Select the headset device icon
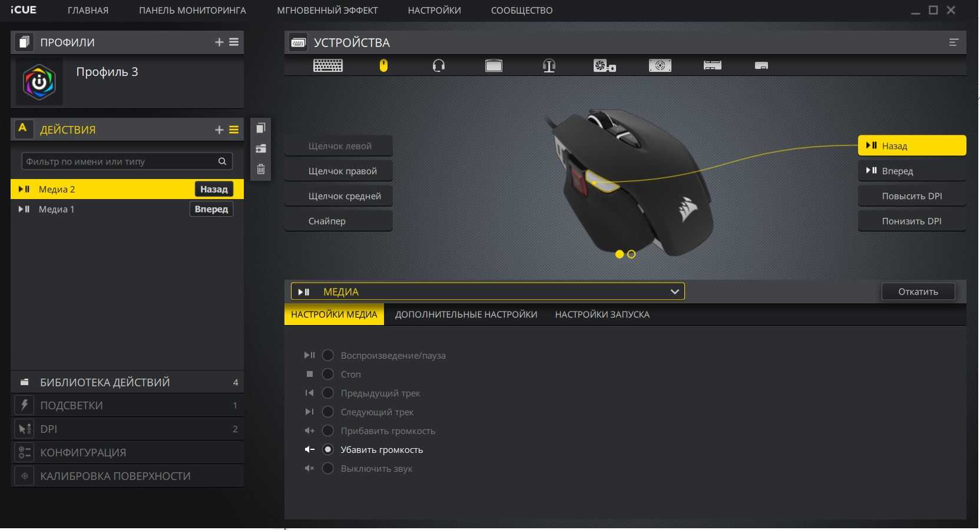Screen dimensions: 980x530 point(438,65)
